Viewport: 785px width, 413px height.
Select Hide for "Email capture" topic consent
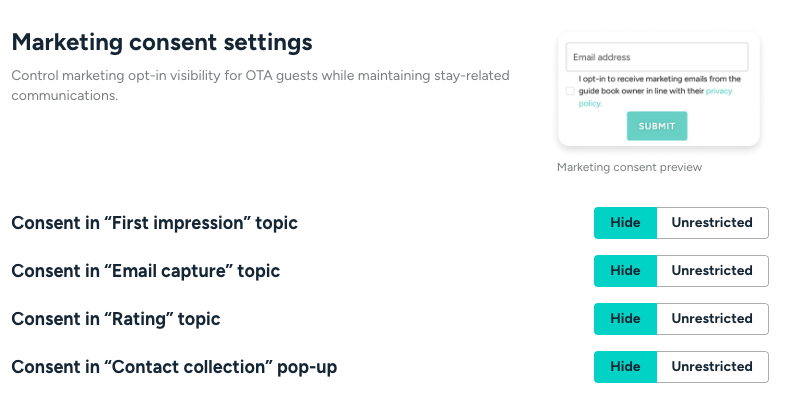[x=625, y=271]
